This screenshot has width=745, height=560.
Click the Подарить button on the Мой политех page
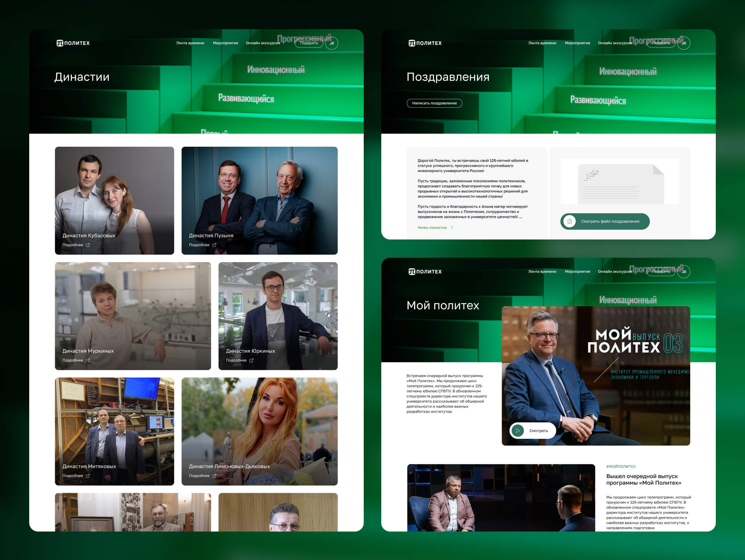pyautogui.click(x=661, y=272)
